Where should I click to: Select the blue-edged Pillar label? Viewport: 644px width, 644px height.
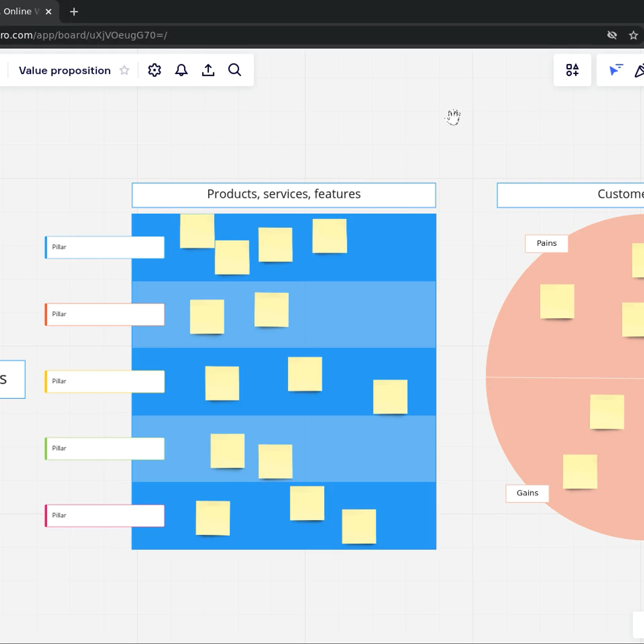tap(105, 247)
